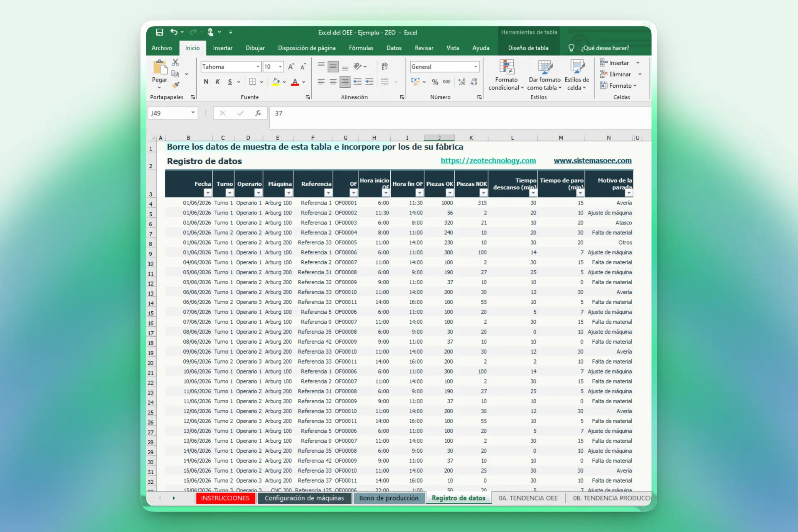The width and height of the screenshot is (798, 532).
Task: Open the Máquina column filter dropdown
Action: (x=288, y=193)
